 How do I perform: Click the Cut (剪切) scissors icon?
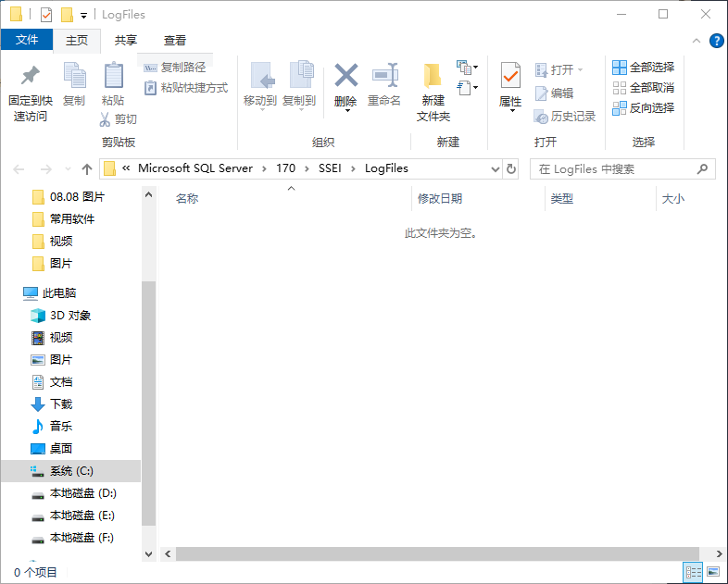[x=105, y=119]
